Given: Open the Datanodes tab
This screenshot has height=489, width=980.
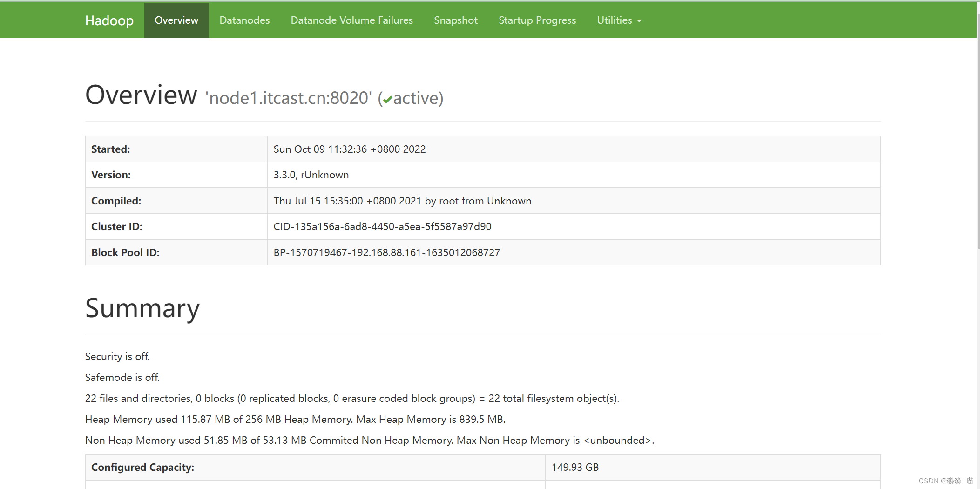Looking at the screenshot, I should click(244, 20).
